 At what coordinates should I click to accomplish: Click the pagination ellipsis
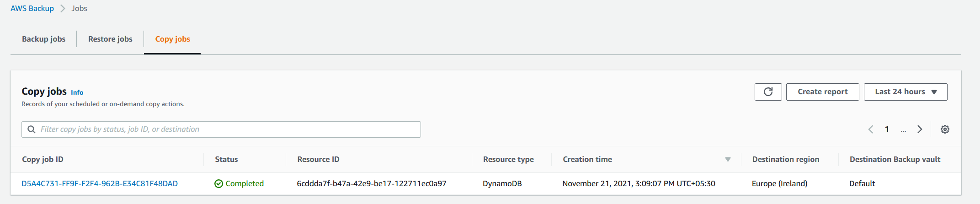click(x=903, y=130)
